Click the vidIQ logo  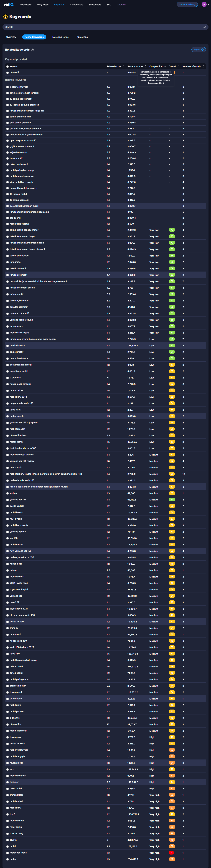click(9, 4)
